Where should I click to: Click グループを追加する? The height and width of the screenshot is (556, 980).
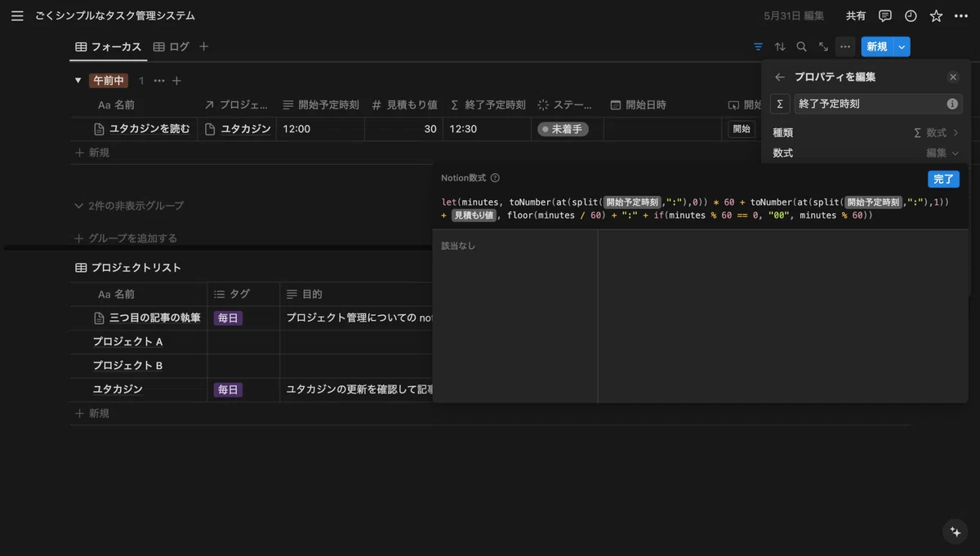126,238
